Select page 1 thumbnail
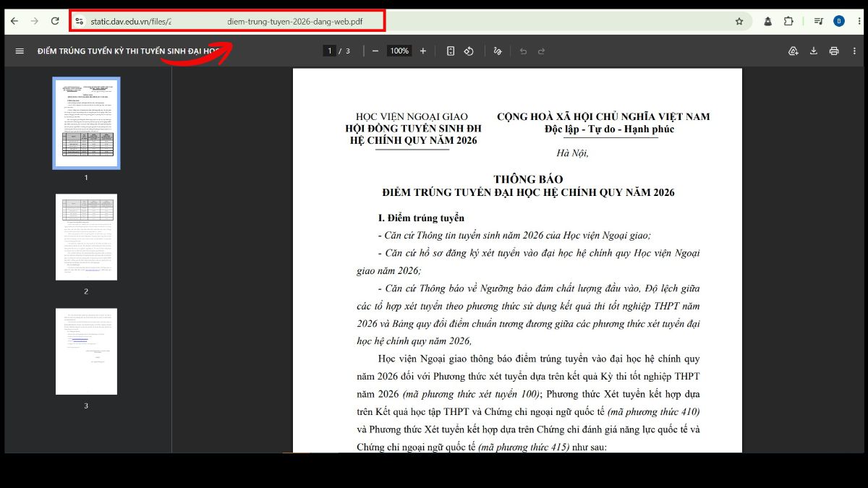 click(x=86, y=123)
